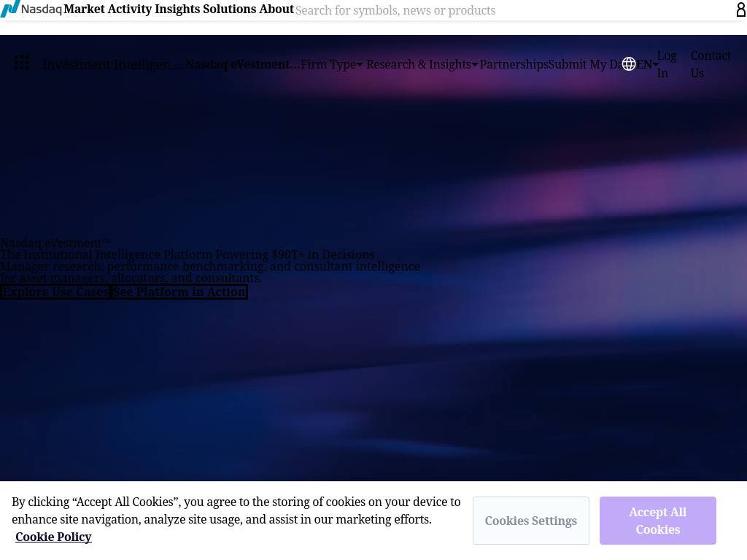The height and width of the screenshot is (560, 747).
Task: Open the Cookie Policy link
Action: coord(53,537)
